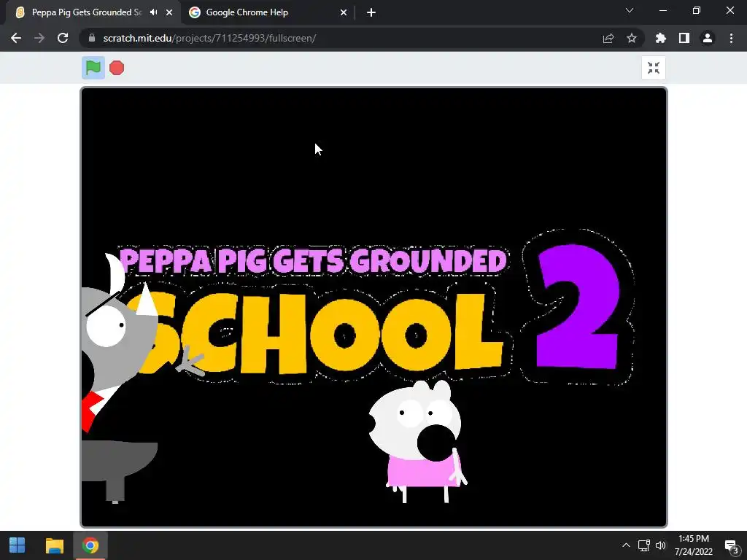Open Chrome's three-dot menu
The image size is (747, 560).
point(731,38)
